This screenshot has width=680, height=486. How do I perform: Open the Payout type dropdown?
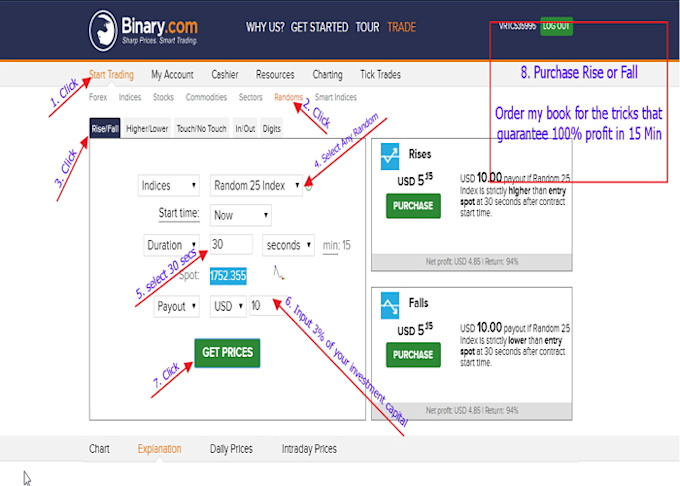click(177, 306)
